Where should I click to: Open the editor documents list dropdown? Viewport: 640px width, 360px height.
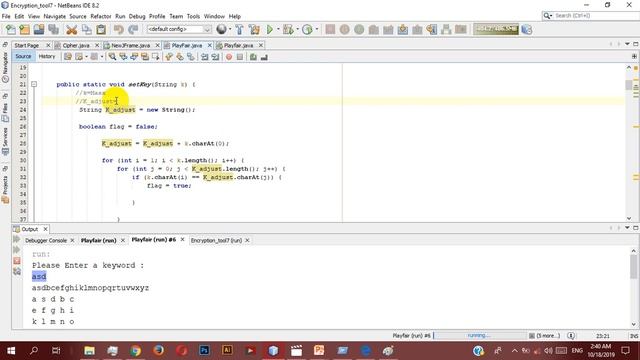[627, 44]
